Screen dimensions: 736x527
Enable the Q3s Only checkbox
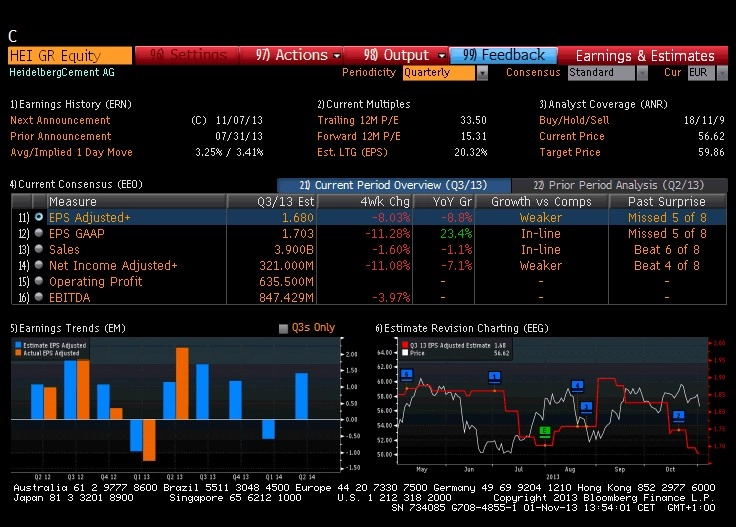click(283, 328)
